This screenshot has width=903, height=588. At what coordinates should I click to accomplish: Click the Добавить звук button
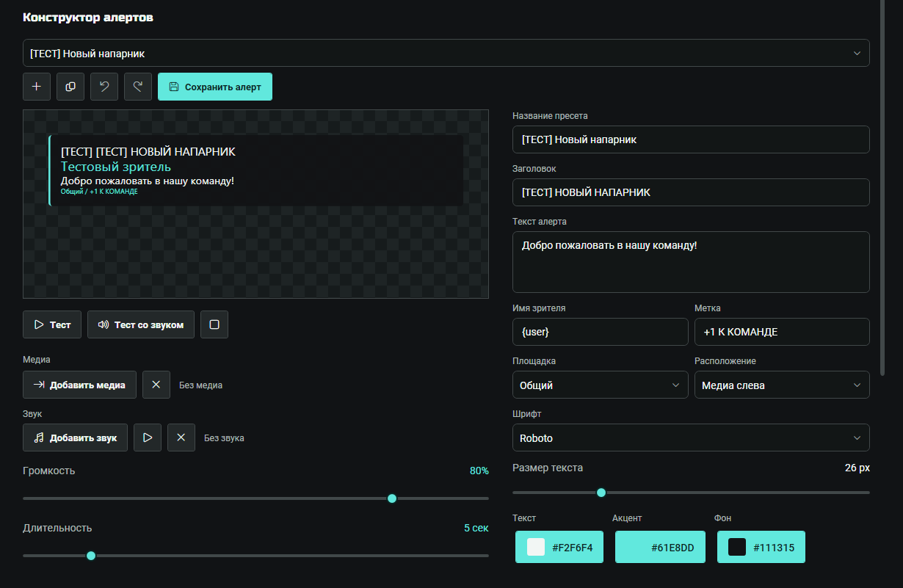pyautogui.click(x=75, y=438)
